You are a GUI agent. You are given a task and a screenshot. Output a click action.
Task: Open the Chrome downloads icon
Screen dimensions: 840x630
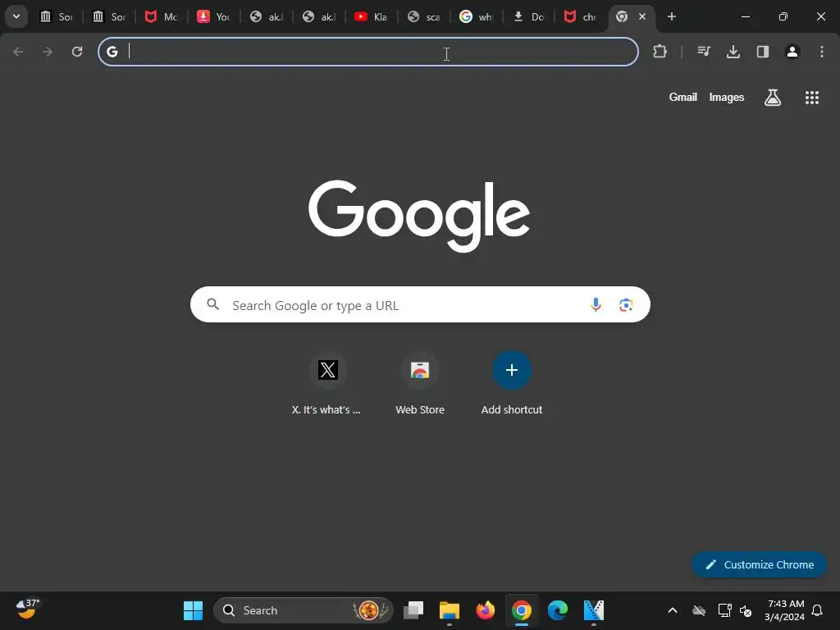[733, 52]
